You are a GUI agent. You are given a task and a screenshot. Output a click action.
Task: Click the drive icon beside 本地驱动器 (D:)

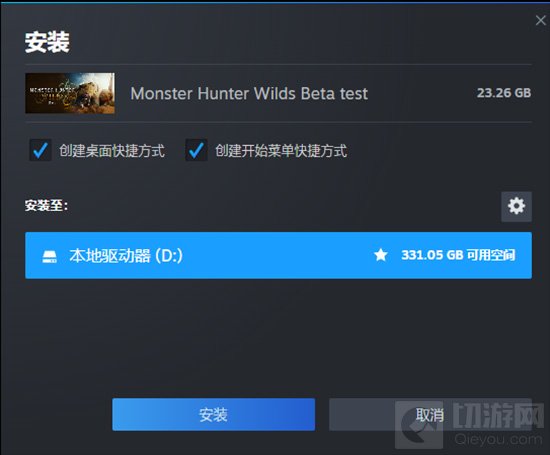(x=49, y=256)
